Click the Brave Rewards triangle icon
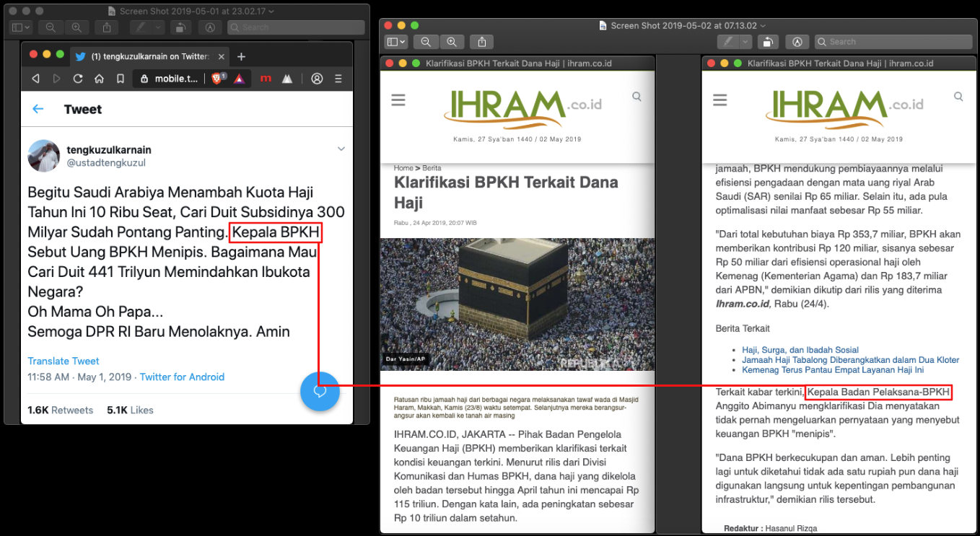Image resolution: width=980 pixels, height=536 pixels. click(x=240, y=79)
